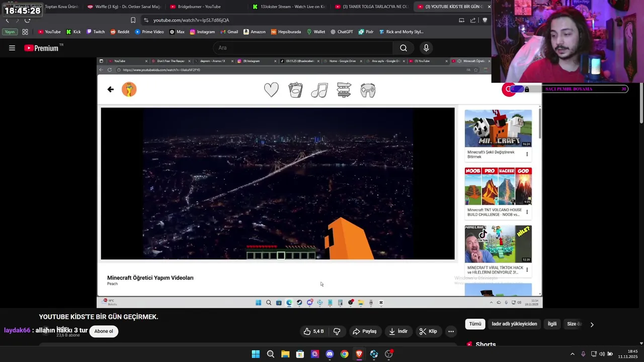Open Windows Start menu on taskbar
Screen dimensions: 644x362
tap(256, 354)
